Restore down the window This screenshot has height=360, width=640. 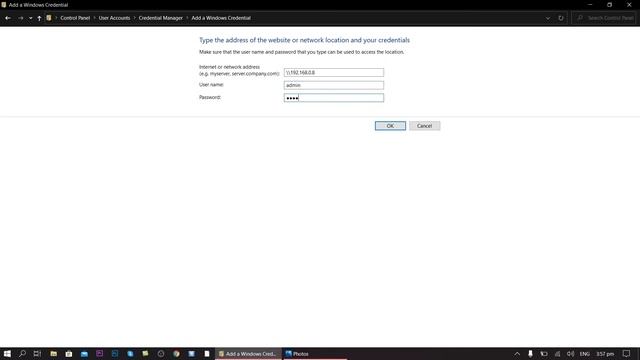pyautogui.click(x=609, y=5)
